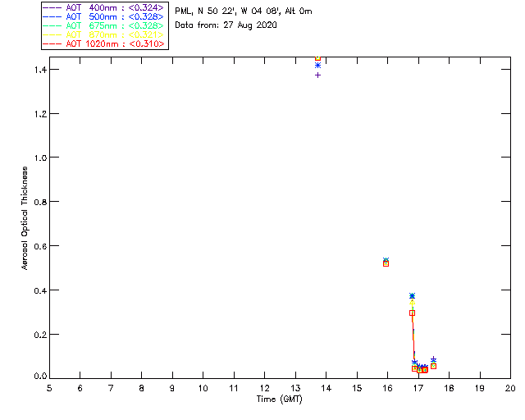This screenshot has height=420, width=525.
Task: Click the 10 x-axis tick label
Action: tap(203, 388)
